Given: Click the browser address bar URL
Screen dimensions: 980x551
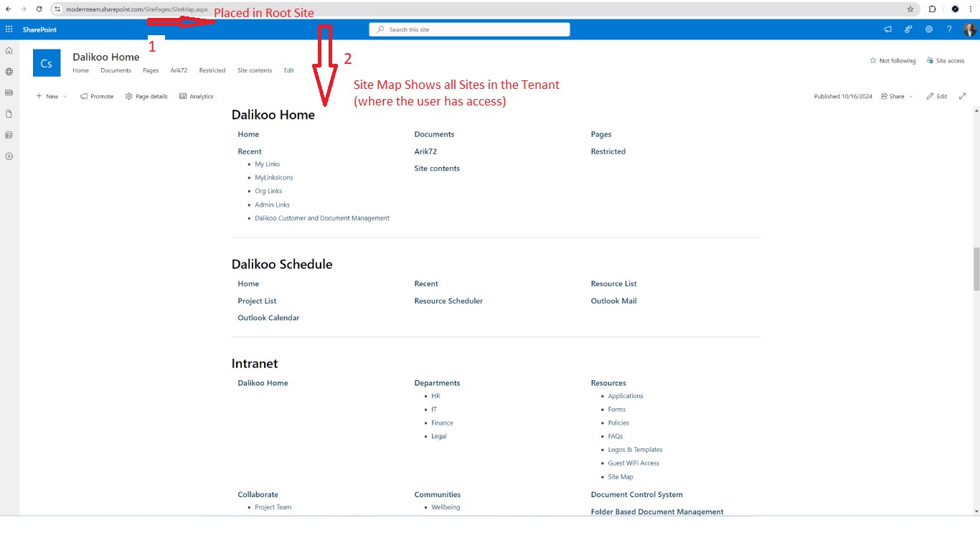Looking at the screenshot, I should [x=136, y=9].
